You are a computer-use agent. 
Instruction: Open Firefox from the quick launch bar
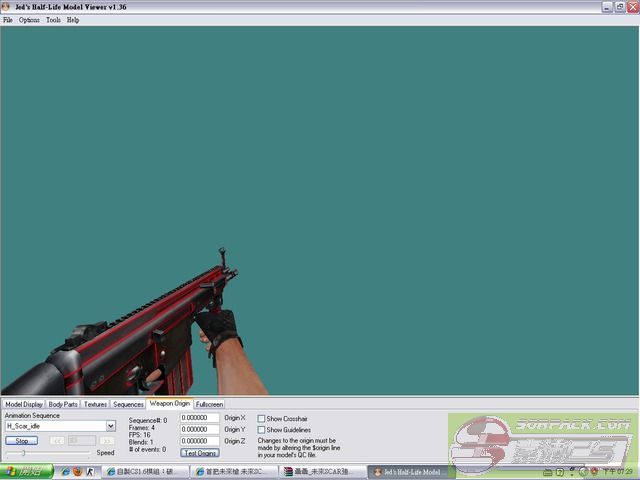[x=78, y=471]
